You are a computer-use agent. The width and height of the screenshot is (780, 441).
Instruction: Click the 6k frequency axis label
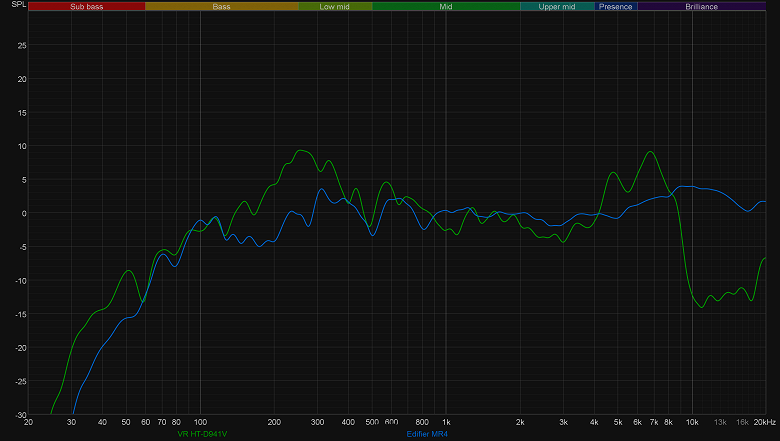[x=637, y=422]
